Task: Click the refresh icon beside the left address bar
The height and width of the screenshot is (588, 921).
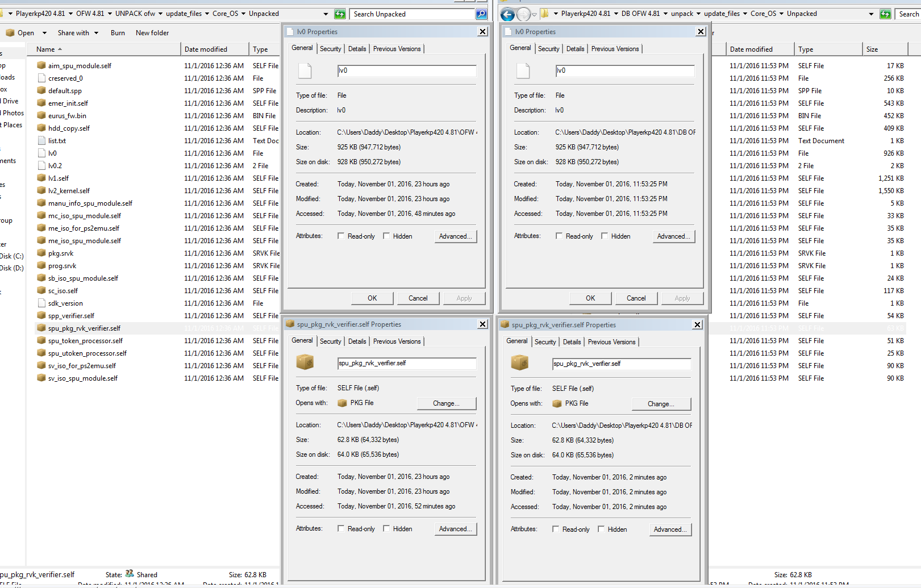Action: pyautogui.click(x=340, y=14)
